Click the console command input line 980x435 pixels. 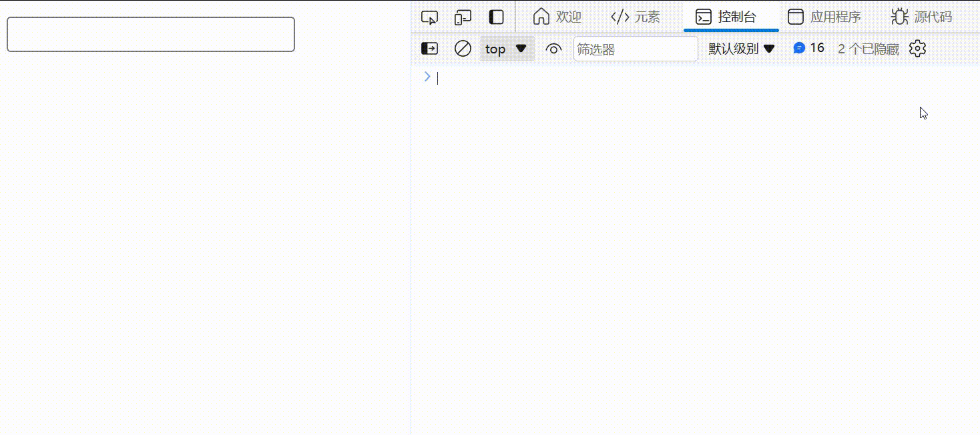click(467, 77)
